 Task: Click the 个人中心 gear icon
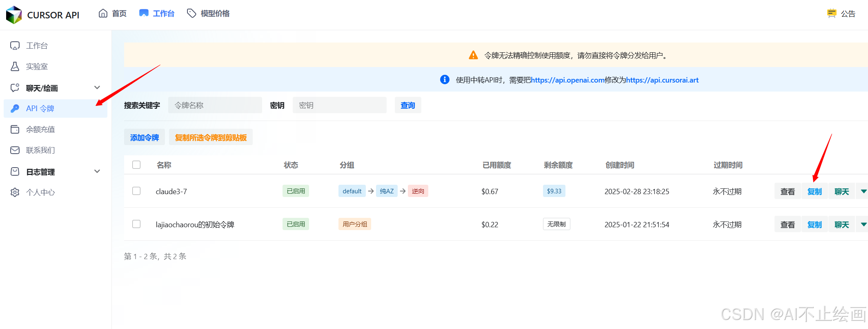[15, 192]
